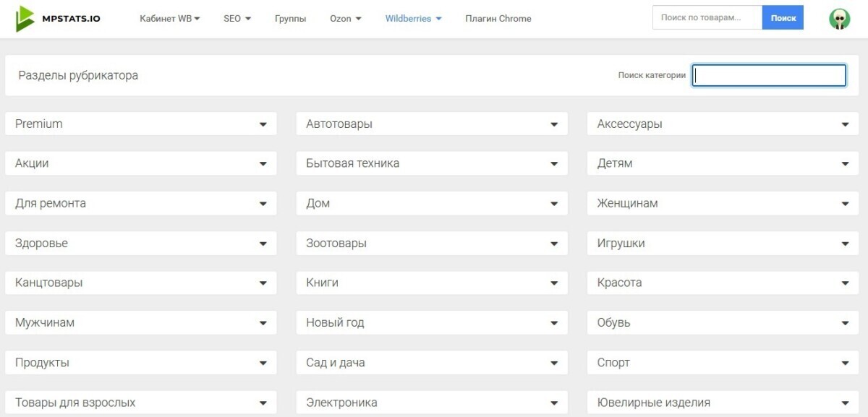Image resolution: width=868 pixels, height=417 pixels.
Task: Expand the Сад и дача category
Action: (432, 363)
